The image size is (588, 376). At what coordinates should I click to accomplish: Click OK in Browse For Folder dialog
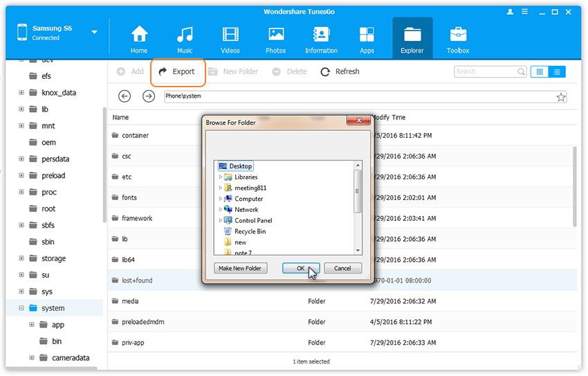click(x=300, y=268)
